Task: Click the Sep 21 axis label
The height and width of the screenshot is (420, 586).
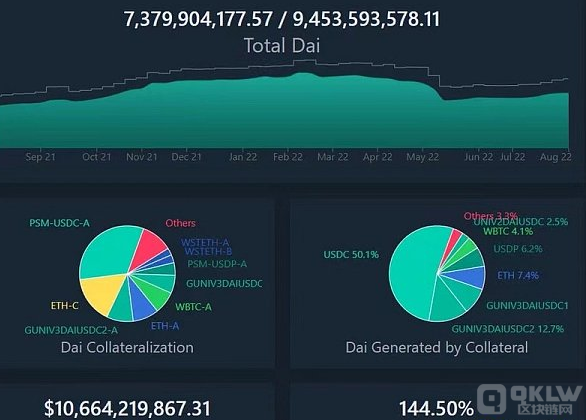Action: click(x=40, y=157)
